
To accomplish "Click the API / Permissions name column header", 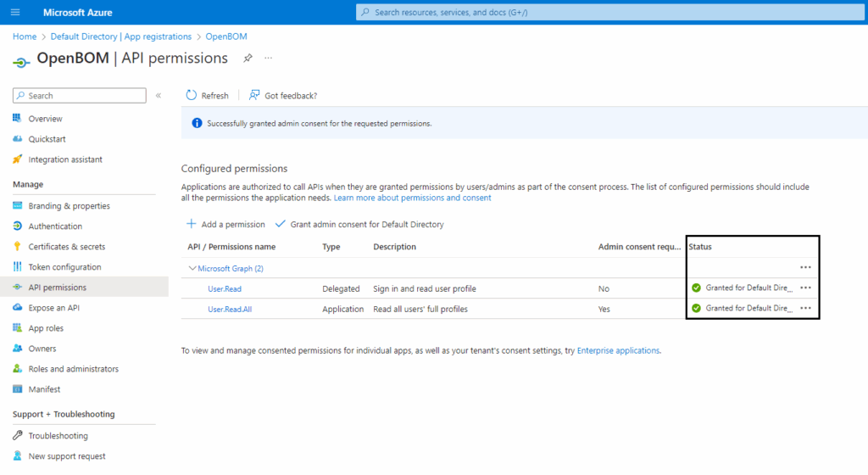I will tap(231, 246).
